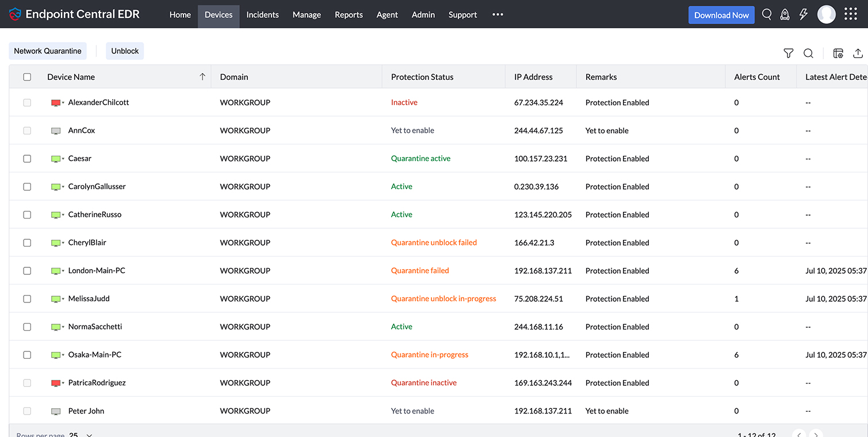
Task: Open the apps grid launcher icon
Action: click(851, 14)
